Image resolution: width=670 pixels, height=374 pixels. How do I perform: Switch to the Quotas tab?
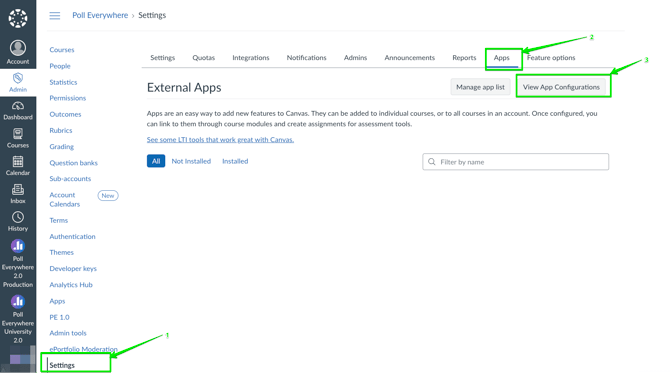[x=203, y=58]
